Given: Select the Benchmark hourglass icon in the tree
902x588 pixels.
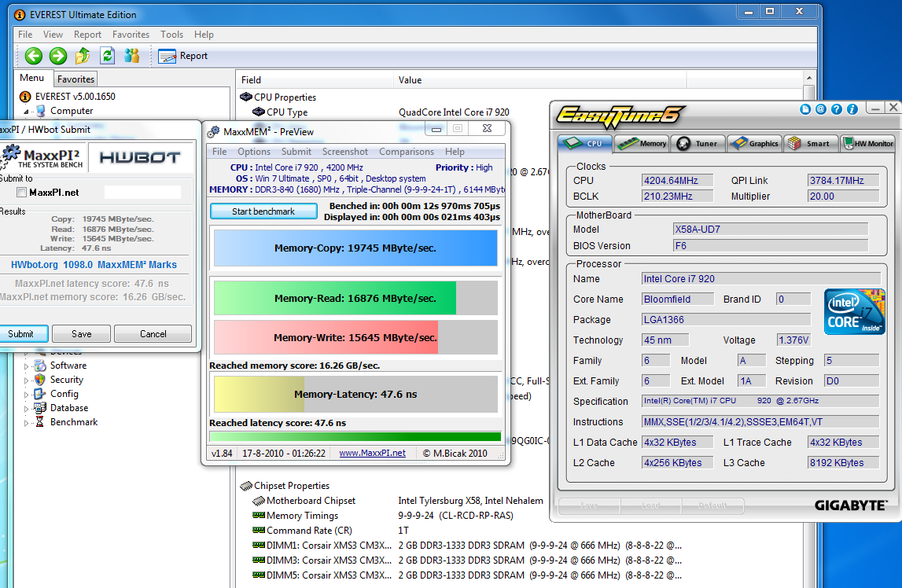Looking at the screenshot, I should click(x=39, y=422).
